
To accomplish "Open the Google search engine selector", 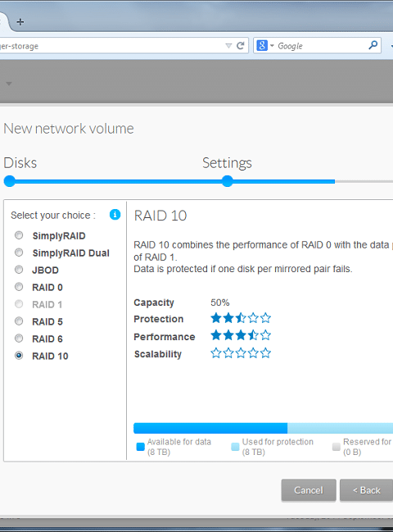I will click(x=265, y=45).
